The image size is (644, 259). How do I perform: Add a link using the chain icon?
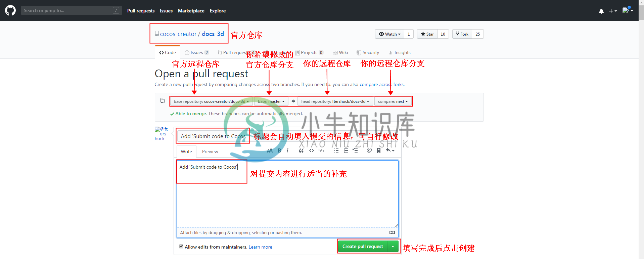(x=321, y=150)
